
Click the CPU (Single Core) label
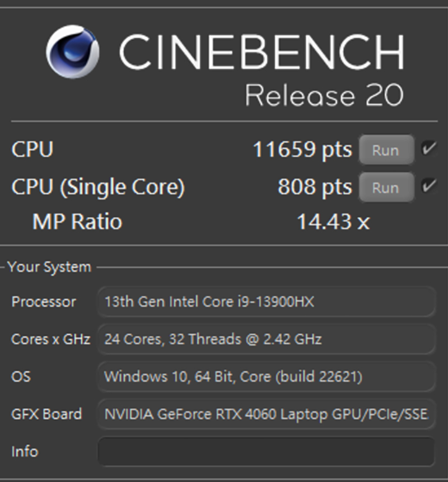coord(98,187)
